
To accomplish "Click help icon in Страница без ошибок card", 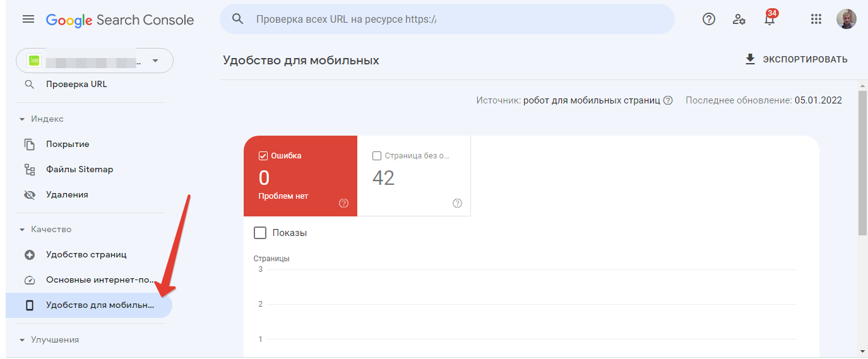I will (458, 203).
